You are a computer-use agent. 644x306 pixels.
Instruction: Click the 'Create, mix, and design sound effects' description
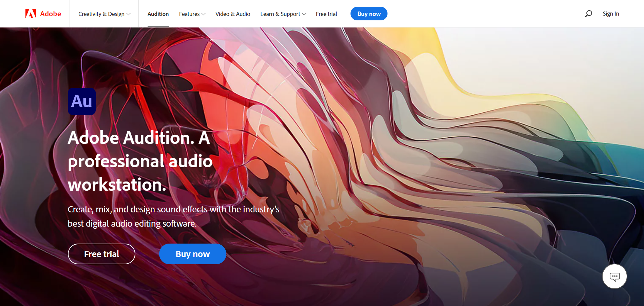click(173, 216)
